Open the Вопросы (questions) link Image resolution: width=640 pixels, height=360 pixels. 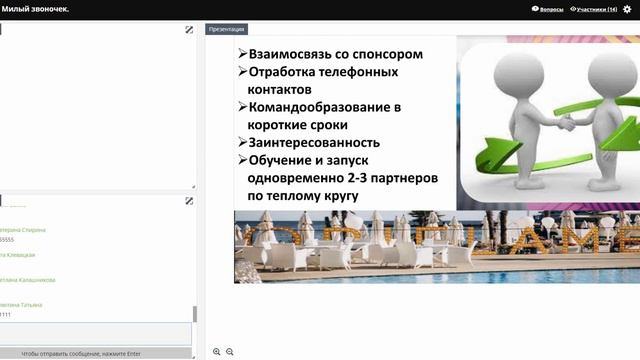coord(547,9)
